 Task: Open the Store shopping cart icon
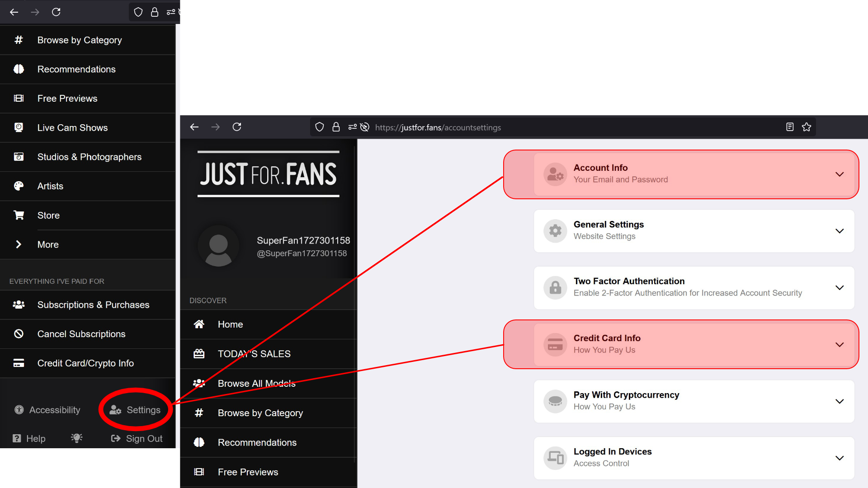click(19, 215)
